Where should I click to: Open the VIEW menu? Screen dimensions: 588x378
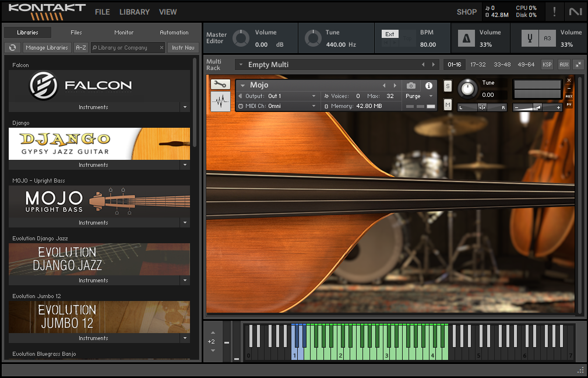point(168,12)
